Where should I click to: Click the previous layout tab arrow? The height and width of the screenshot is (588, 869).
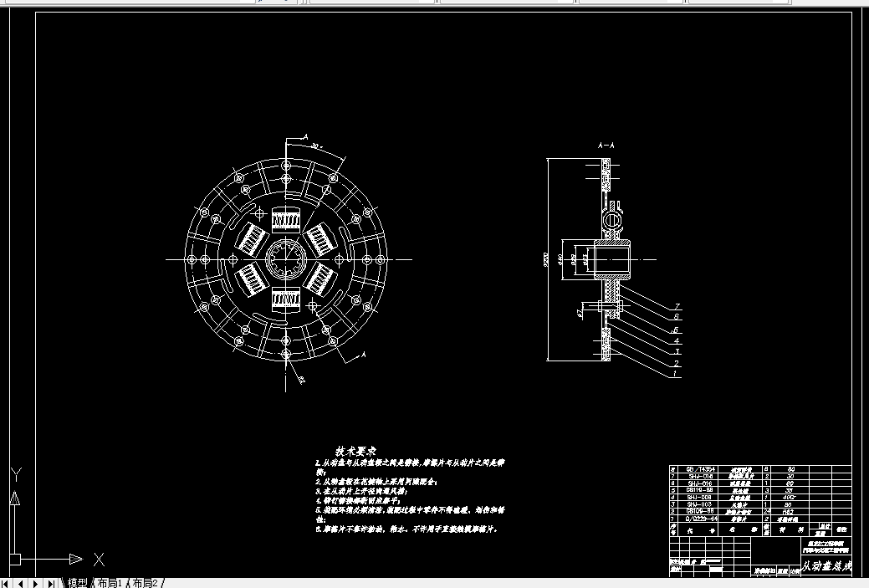21,584
